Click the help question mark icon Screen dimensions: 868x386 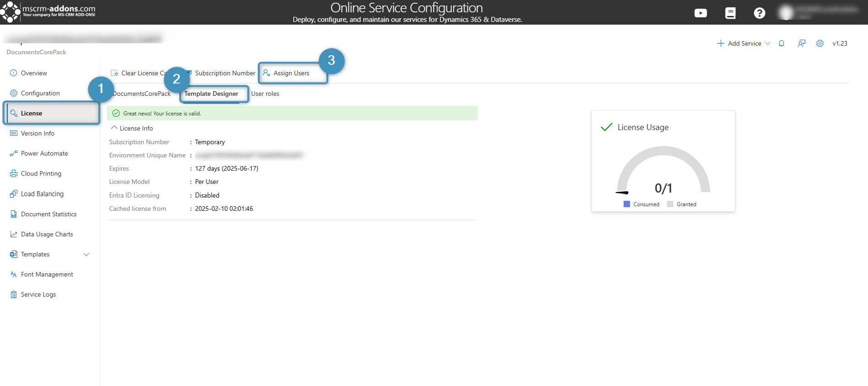(x=759, y=13)
